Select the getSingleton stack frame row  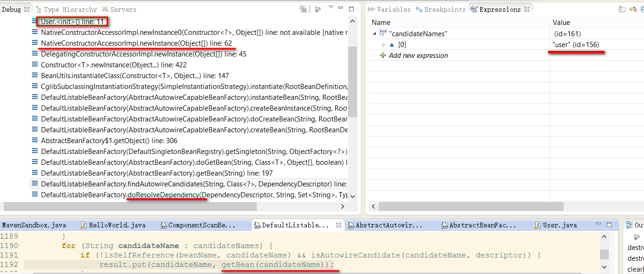click(x=194, y=151)
